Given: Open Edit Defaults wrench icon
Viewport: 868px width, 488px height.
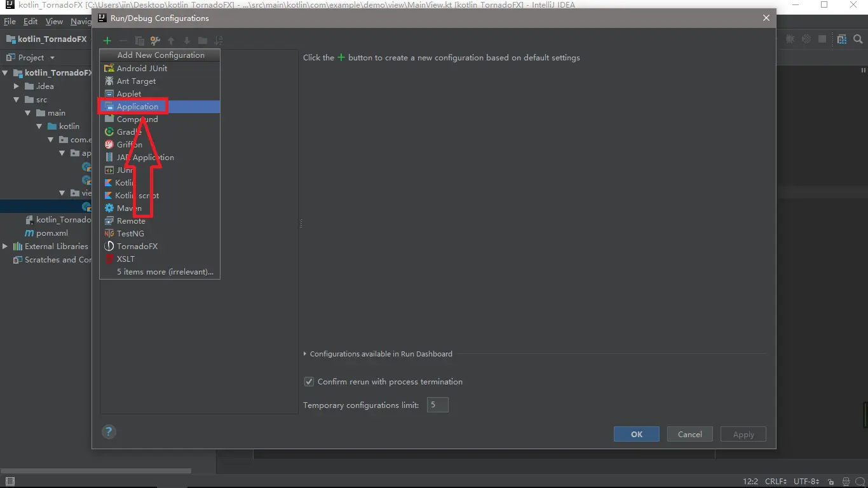Looking at the screenshot, I should click(155, 41).
